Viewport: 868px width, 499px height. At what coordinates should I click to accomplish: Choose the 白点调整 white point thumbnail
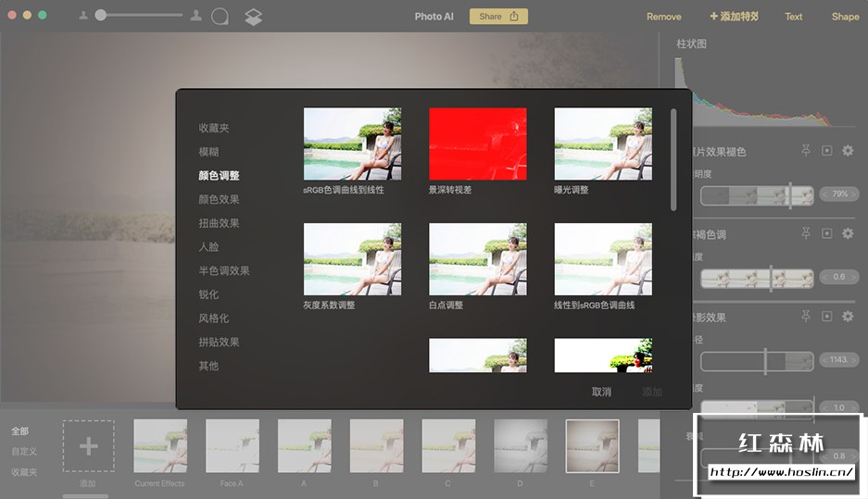(478, 259)
